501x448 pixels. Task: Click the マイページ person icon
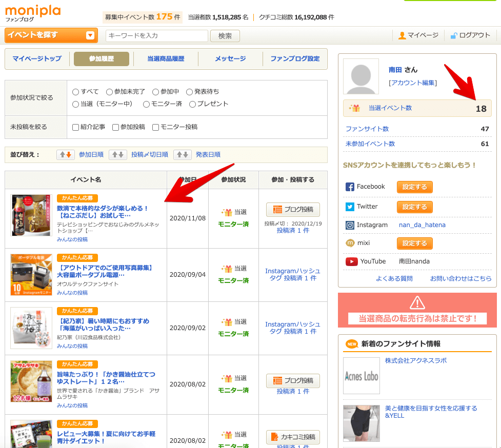pos(402,35)
